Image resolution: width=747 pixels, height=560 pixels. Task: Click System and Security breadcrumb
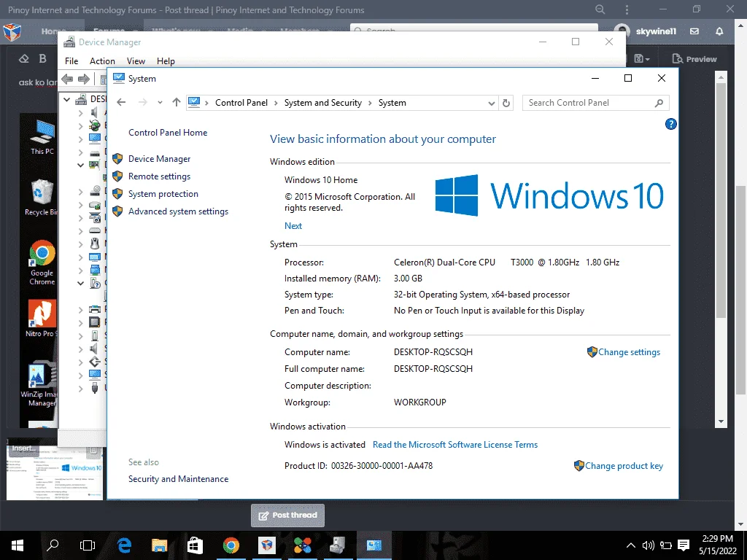[323, 103]
